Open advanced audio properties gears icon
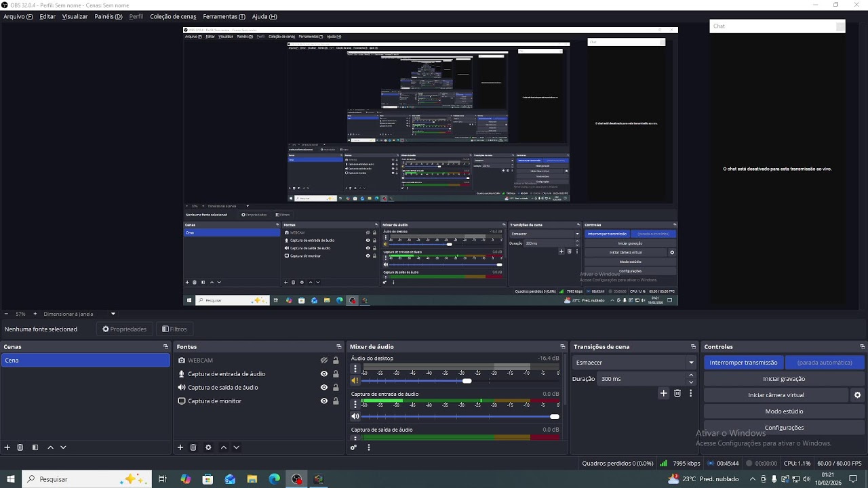The width and height of the screenshot is (868, 488). tap(353, 447)
